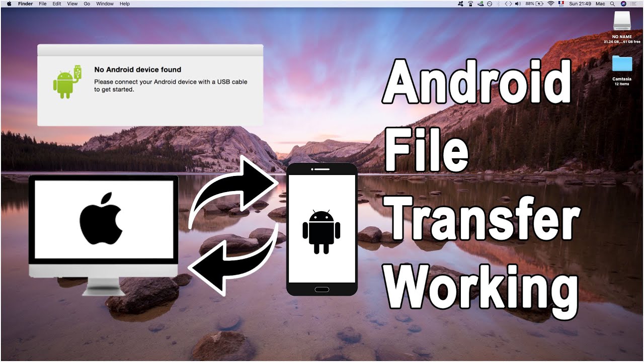Viewport: 644px width, 362px height.
Task: Open Spotlight search magnifier
Action: click(612, 4)
